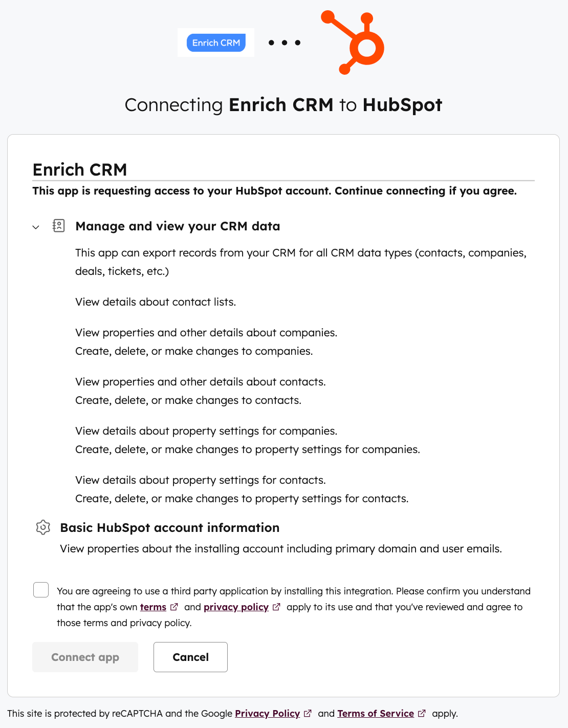
Task: Click the Enrich CRM page heading
Action: pos(80,169)
